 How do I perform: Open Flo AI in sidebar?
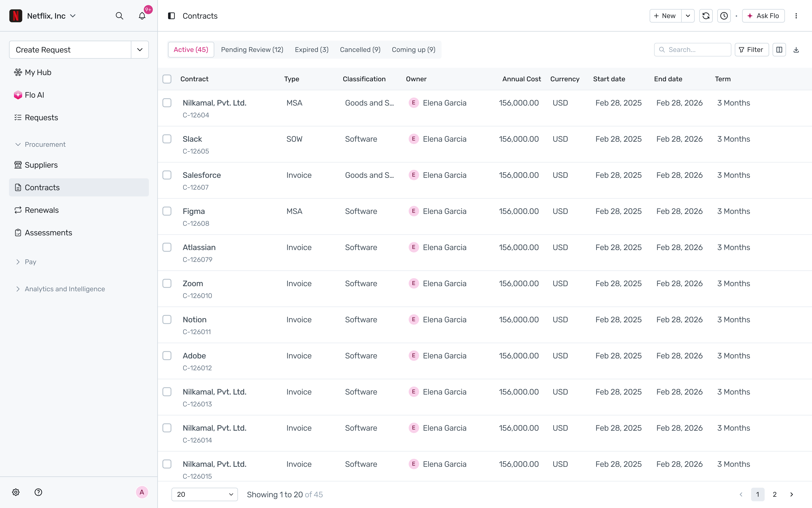click(79, 95)
